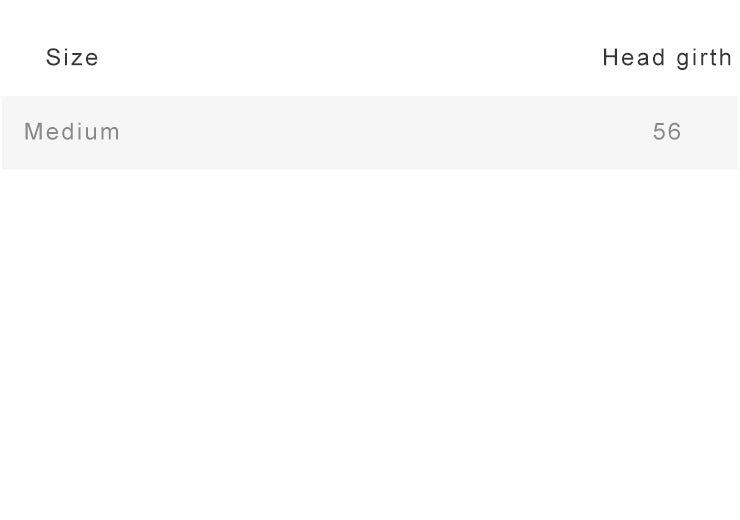Click the "Size" column header
This screenshot has height=520, width=740.
point(72,58)
